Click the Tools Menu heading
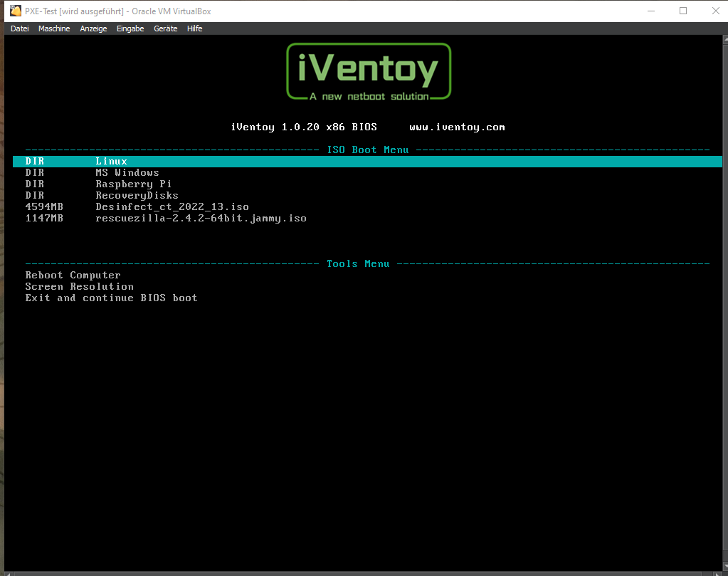The width and height of the screenshot is (728, 576). [x=358, y=264]
